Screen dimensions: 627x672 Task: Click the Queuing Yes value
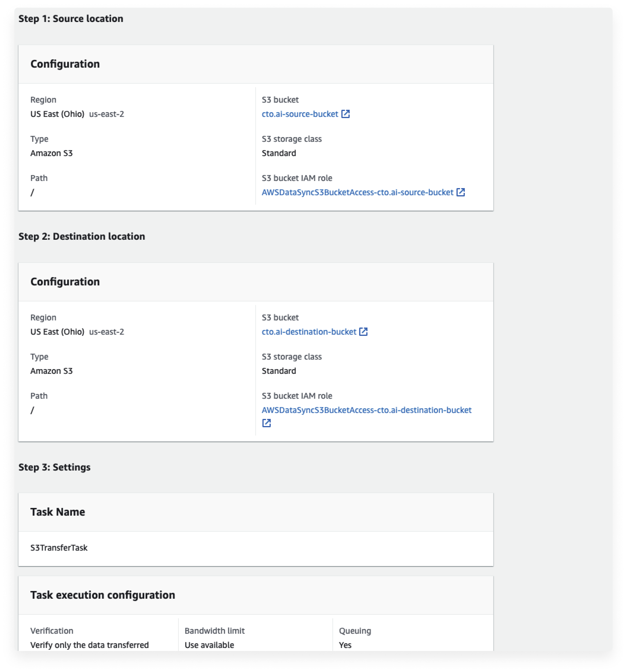click(345, 645)
